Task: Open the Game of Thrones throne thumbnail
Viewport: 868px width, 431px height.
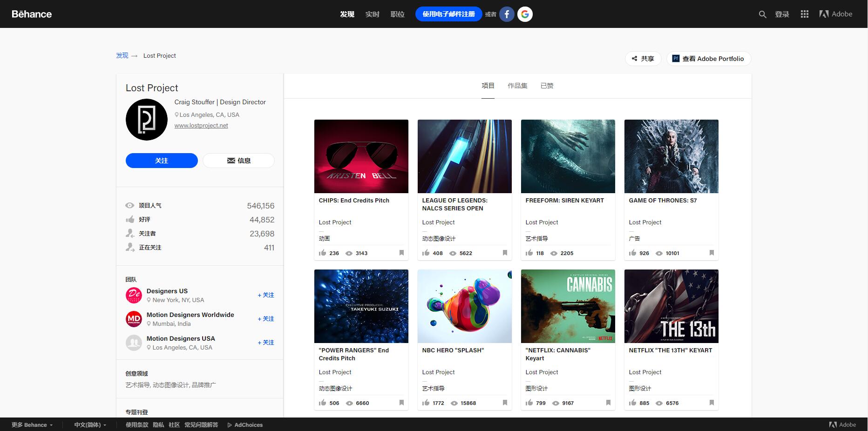Action: [x=671, y=156]
